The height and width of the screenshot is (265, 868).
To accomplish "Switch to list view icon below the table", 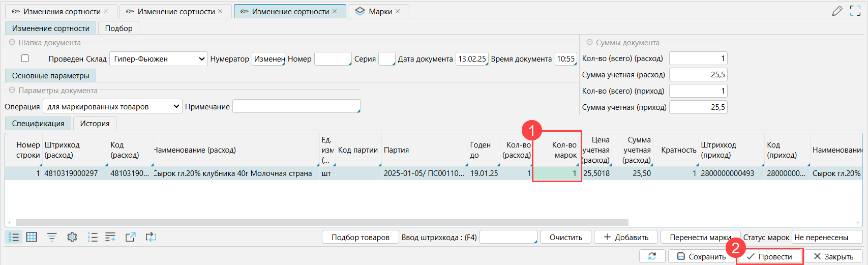I will coord(14,237).
